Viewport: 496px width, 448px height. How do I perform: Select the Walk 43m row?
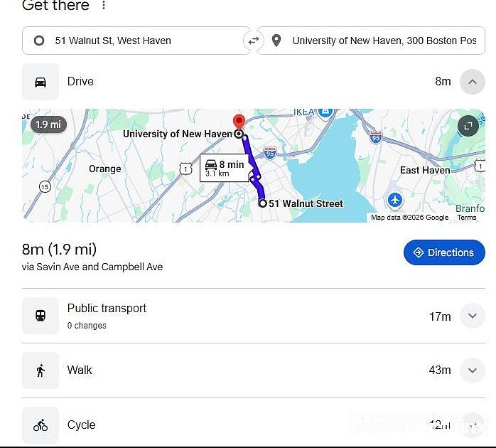pos(254,370)
